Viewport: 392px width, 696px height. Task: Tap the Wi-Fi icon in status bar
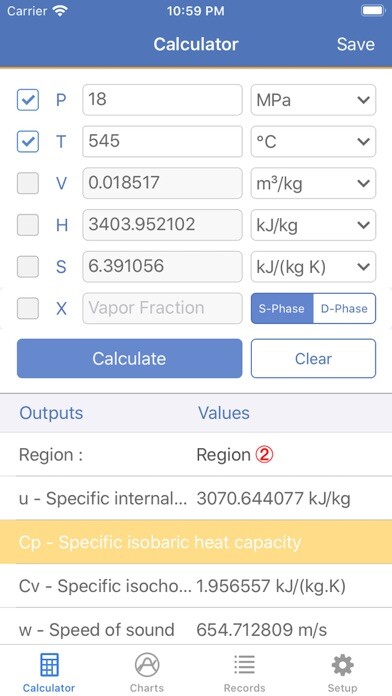60,11
